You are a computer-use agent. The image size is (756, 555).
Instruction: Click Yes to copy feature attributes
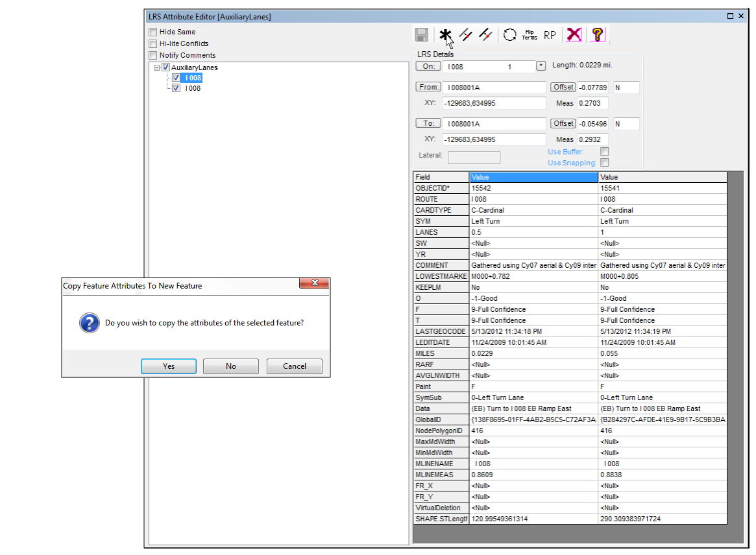[x=168, y=366]
